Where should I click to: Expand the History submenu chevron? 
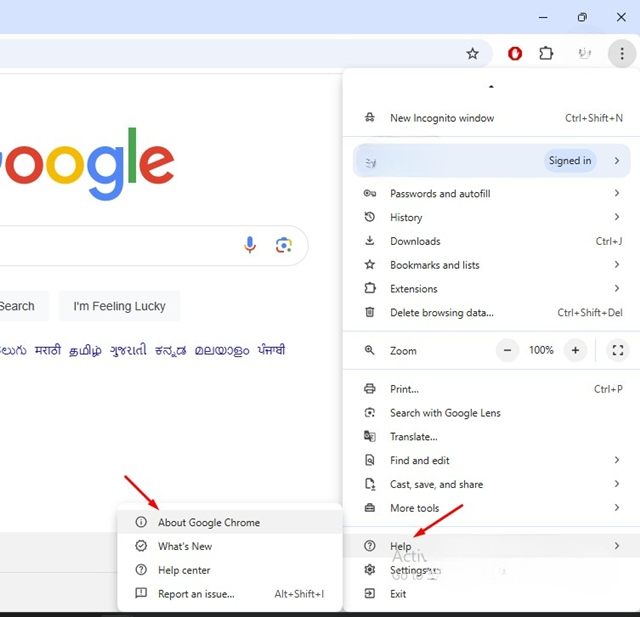617,217
